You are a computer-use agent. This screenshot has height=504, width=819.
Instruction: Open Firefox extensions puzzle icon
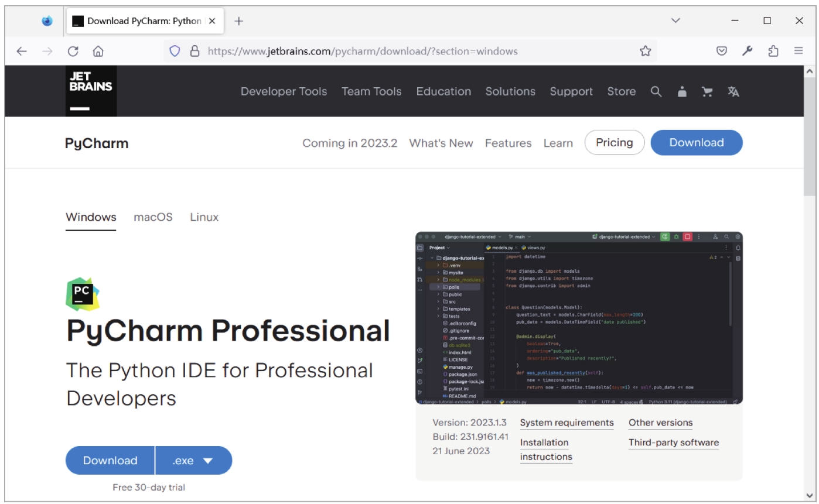773,51
